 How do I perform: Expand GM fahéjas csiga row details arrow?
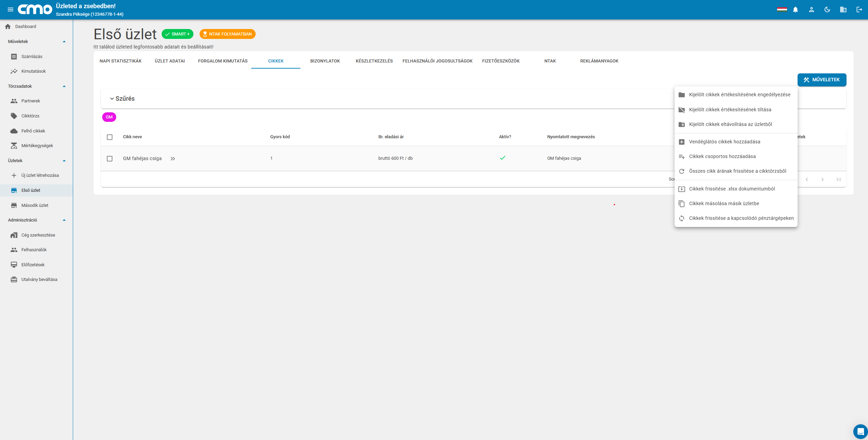[173, 158]
